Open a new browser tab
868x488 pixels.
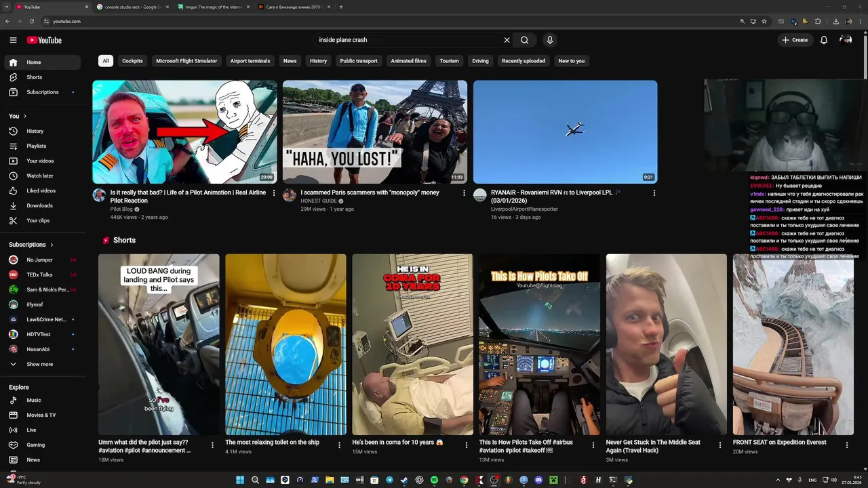click(340, 7)
